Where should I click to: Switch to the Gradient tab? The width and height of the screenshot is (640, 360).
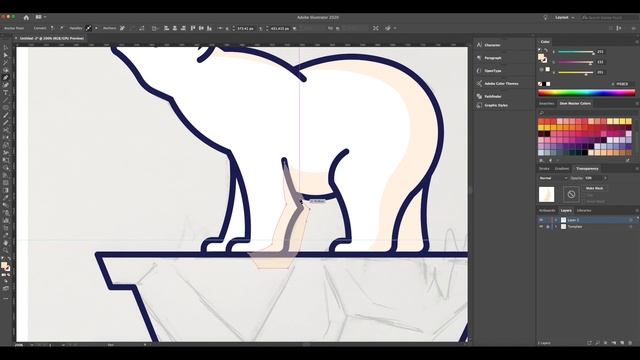tap(562, 168)
